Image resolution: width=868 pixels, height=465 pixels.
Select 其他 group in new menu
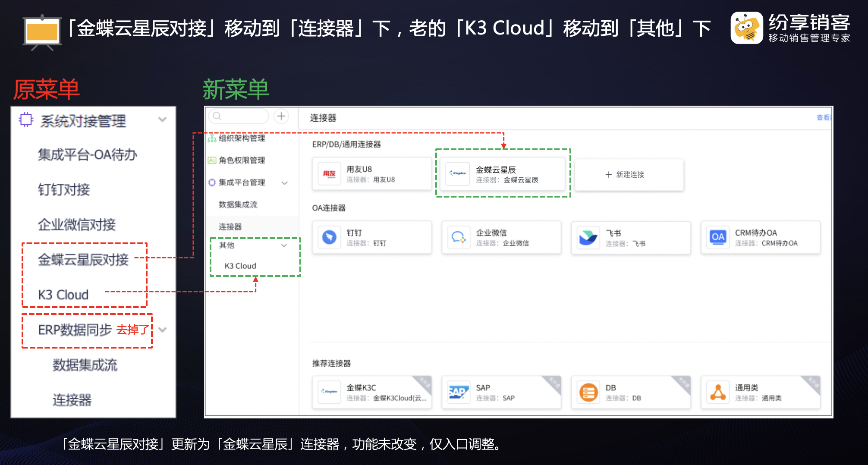(226, 245)
